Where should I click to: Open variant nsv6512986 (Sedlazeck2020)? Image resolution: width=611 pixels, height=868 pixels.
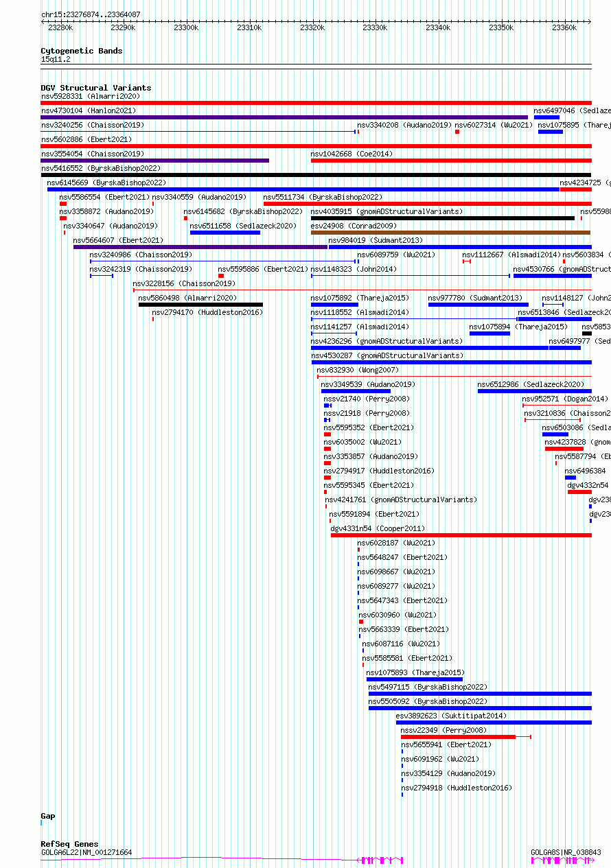531,384
